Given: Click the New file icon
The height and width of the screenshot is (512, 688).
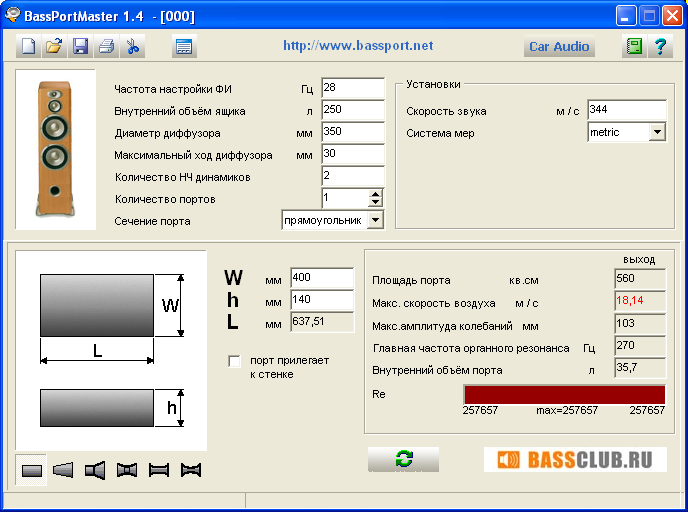Looking at the screenshot, I should [29, 46].
